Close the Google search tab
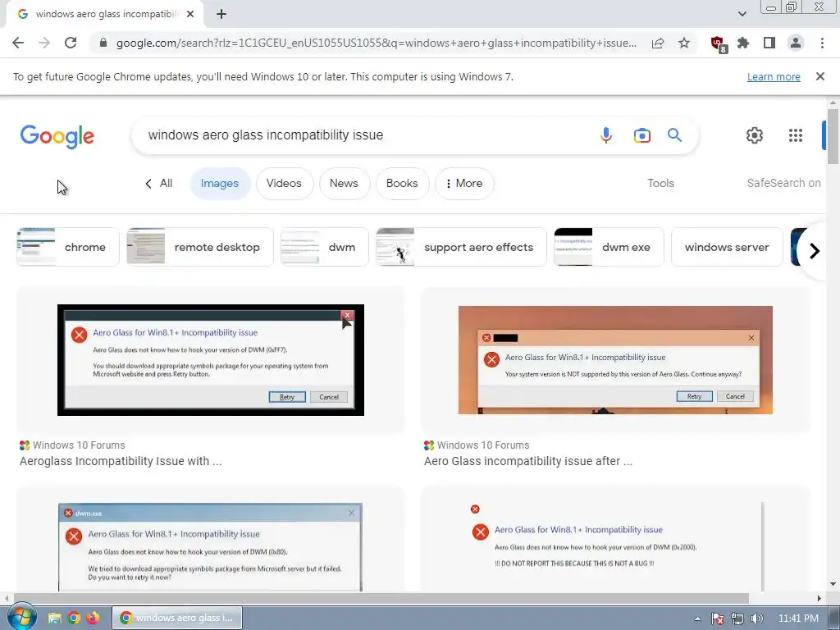840x630 pixels. [190, 14]
